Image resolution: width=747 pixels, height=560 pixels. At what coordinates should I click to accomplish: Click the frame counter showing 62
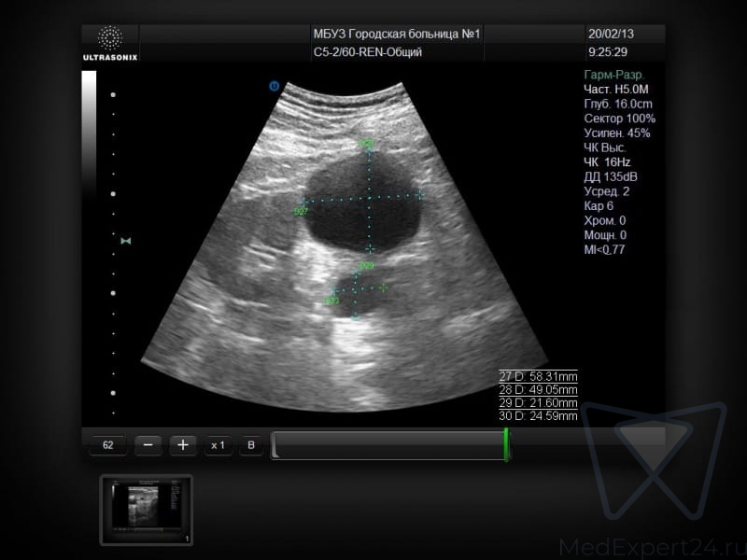(107, 445)
